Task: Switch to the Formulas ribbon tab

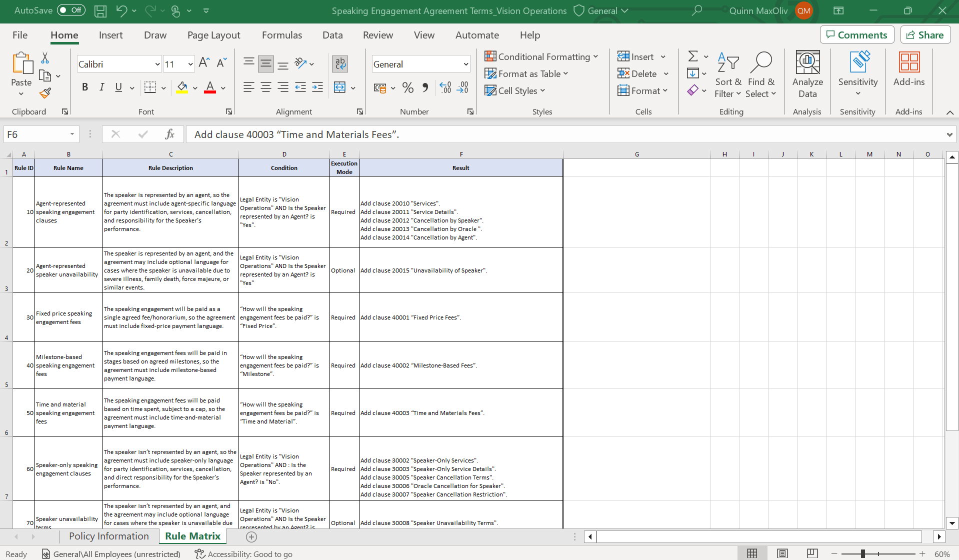Action: pyautogui.click(x=282, y=35)
